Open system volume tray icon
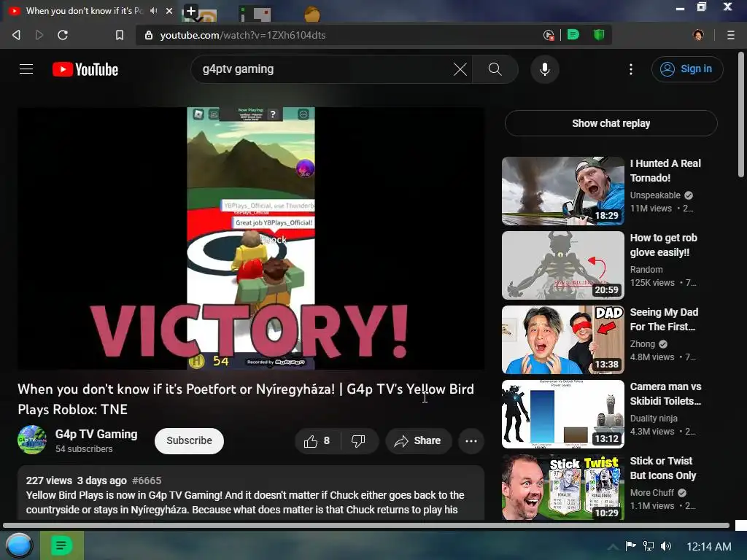This screenshot has height=560, width=747. (x=666, y=546)
